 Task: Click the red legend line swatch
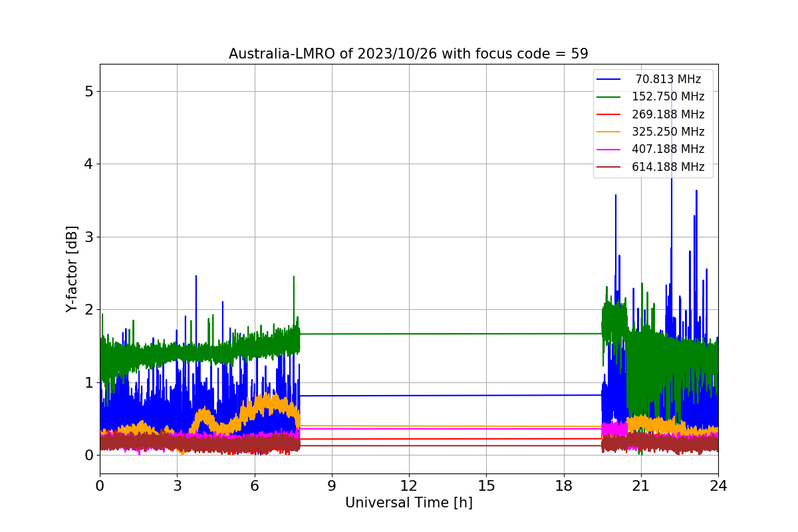608,114
